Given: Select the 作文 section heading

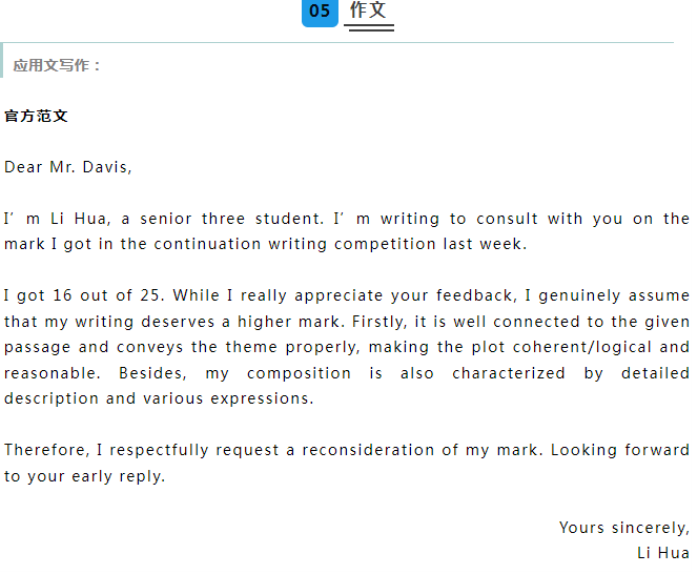Looking at the screenshot, I should [368, 10].
